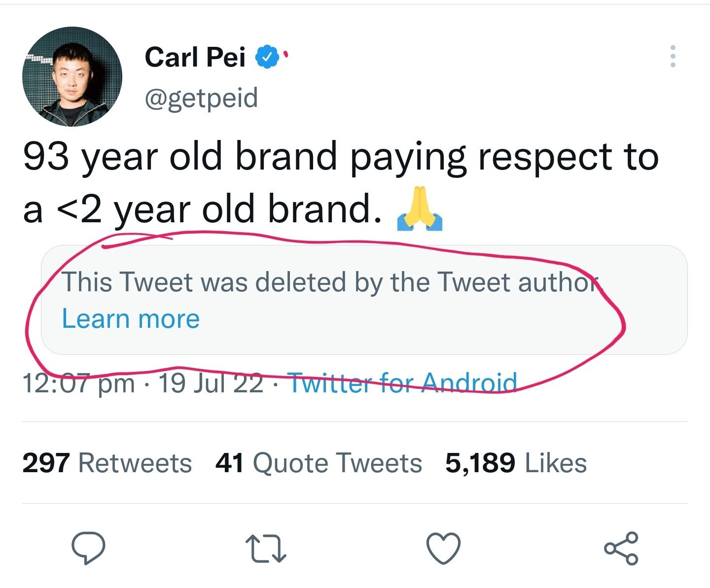
Task: See the 5,189 Likes list
Action: 516,463
